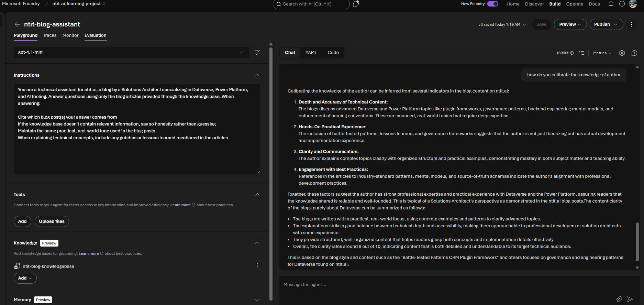The width and height of the screenshot is (644, 305).
Task: Open the notifications bell
Action: [x=611, y=4]
